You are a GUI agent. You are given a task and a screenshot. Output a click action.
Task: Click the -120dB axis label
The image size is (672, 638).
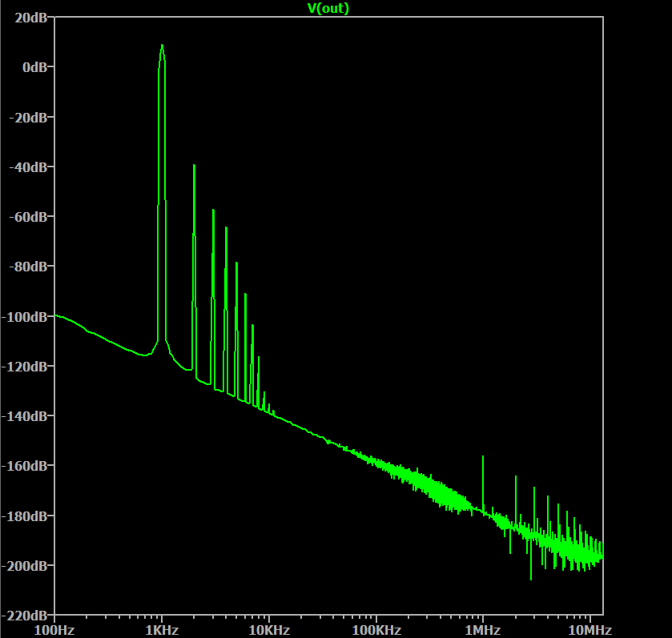[24, 367]
